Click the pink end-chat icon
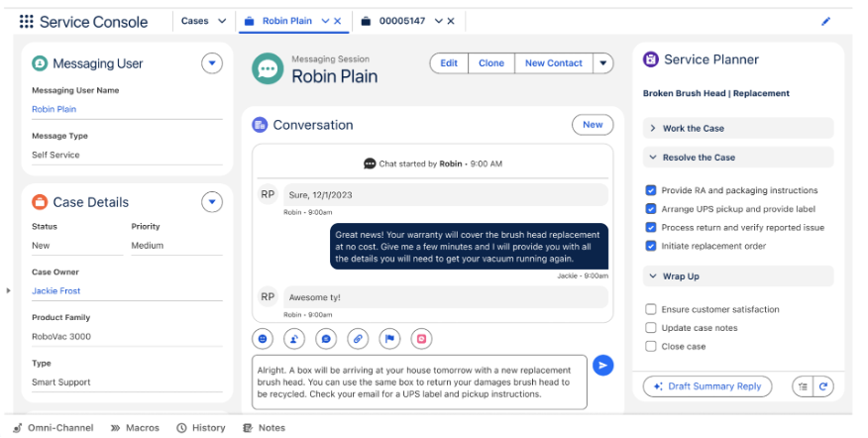This screenshot has height=438, width=868. pos(421,339)
